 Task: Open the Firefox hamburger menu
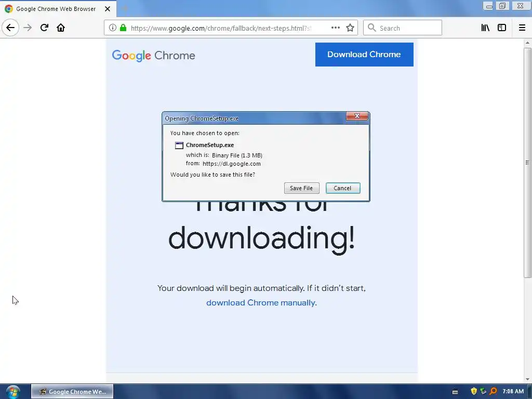point(522,28)
